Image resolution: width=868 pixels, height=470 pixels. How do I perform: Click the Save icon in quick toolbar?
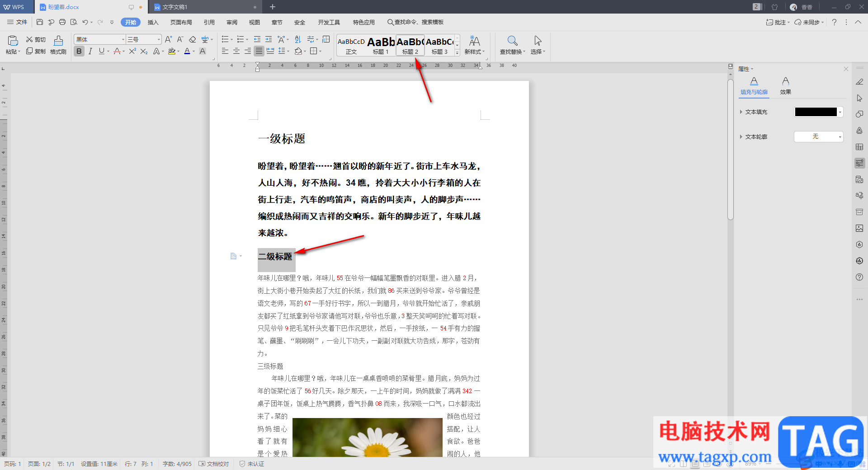point(40,22)
